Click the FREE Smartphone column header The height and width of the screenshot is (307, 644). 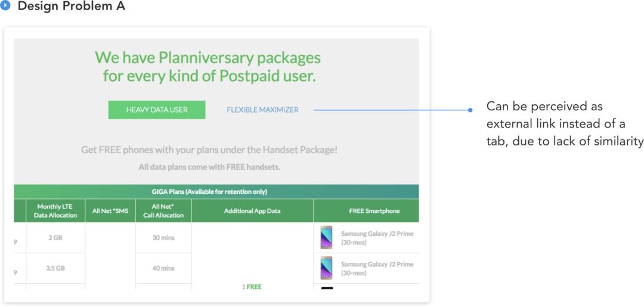[366, 211]
